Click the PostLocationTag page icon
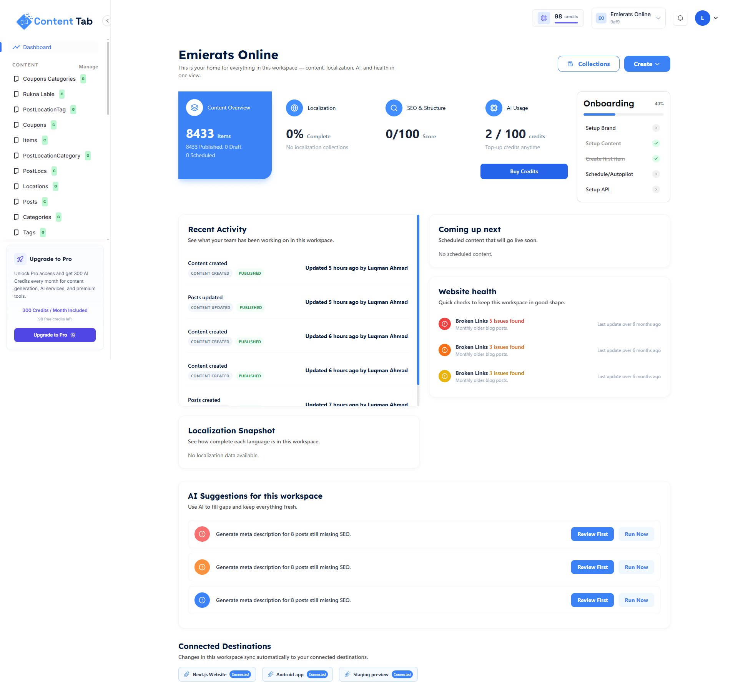The height and width of the screenshot is (700, 738). coord(16,109)
